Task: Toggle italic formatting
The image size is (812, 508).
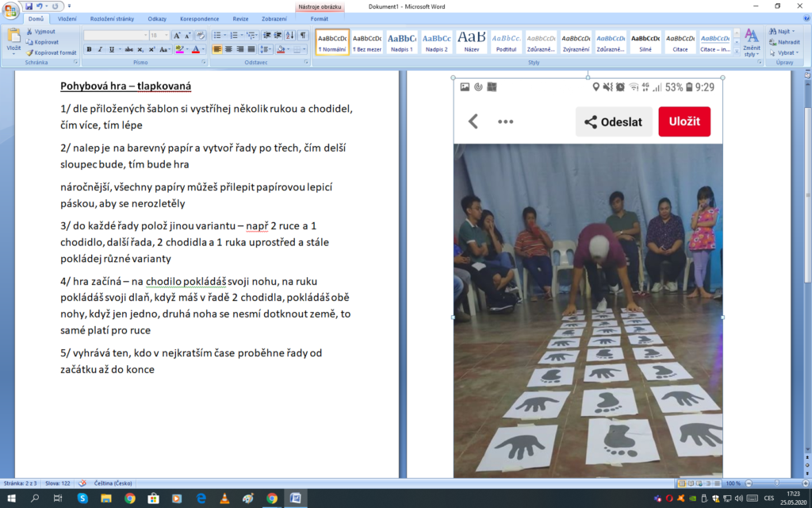Action: pyautogui.click(x=101, y=49)
